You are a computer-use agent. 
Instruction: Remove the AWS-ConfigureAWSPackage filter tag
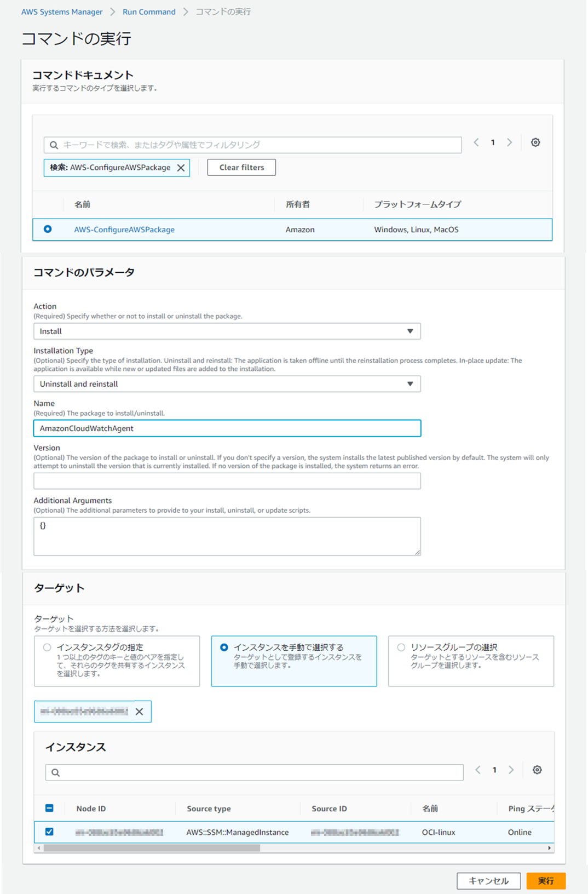click(x=181, y=168)
